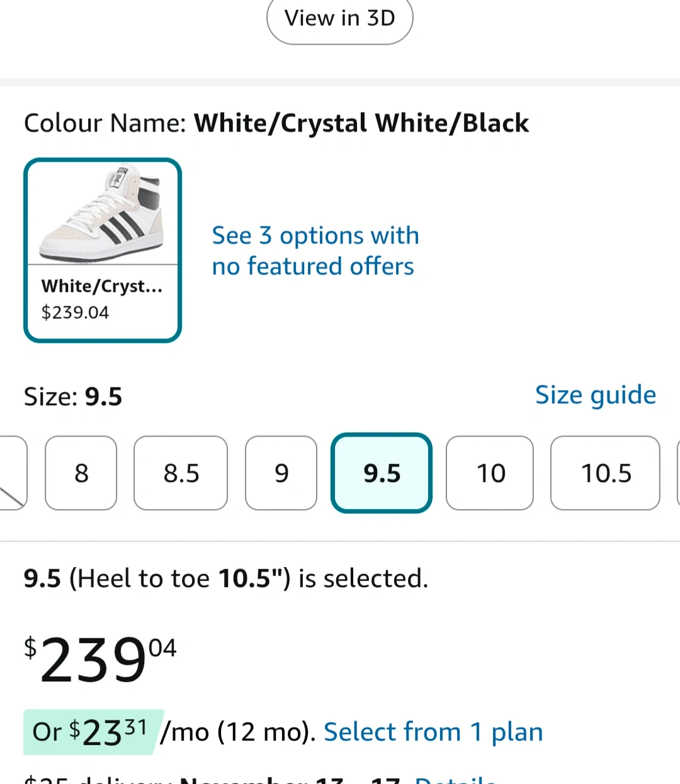Screen dimensions: 680x784
Task: Switch to size 10
Action: [x=490, y=473]
